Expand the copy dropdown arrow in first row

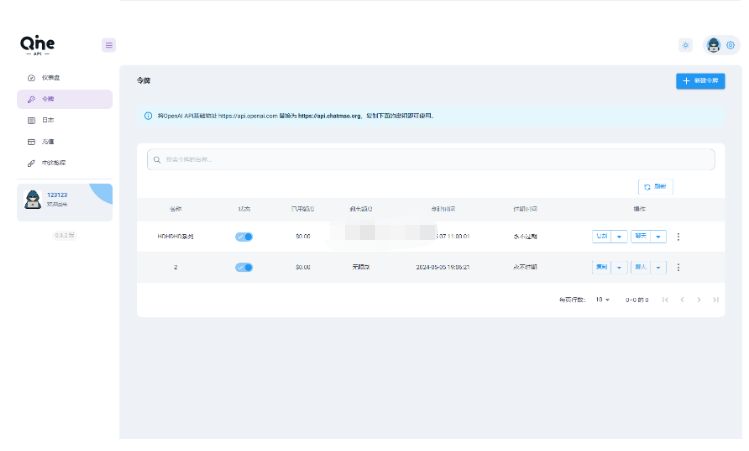coord(620,237)
